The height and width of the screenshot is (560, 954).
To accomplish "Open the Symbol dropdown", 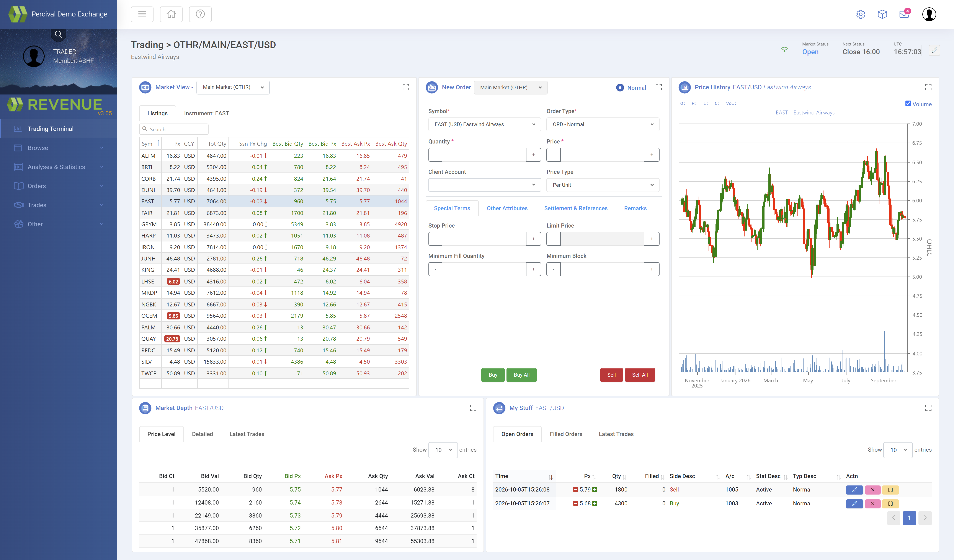I will [x=485, y=124].
